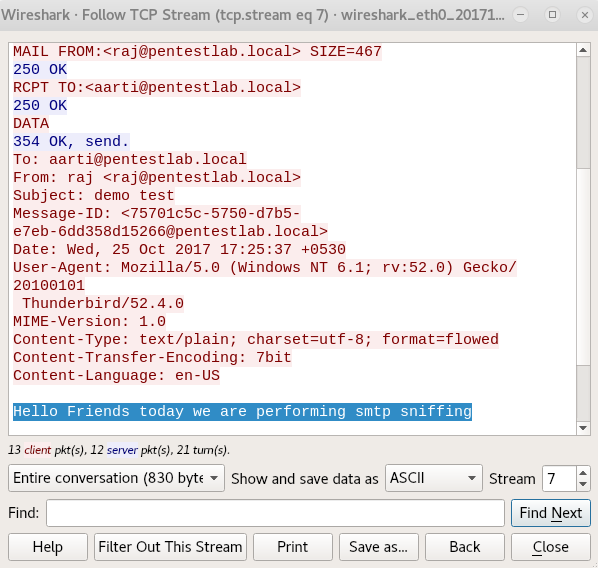Print the TCP stream contents

(x=293, y=547)
